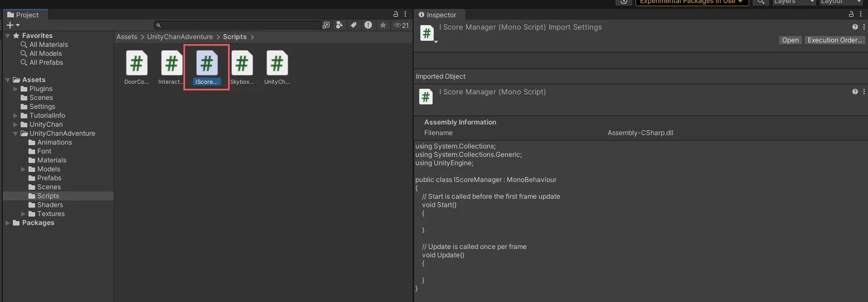Click the Execution Order button

pos(835,40)
